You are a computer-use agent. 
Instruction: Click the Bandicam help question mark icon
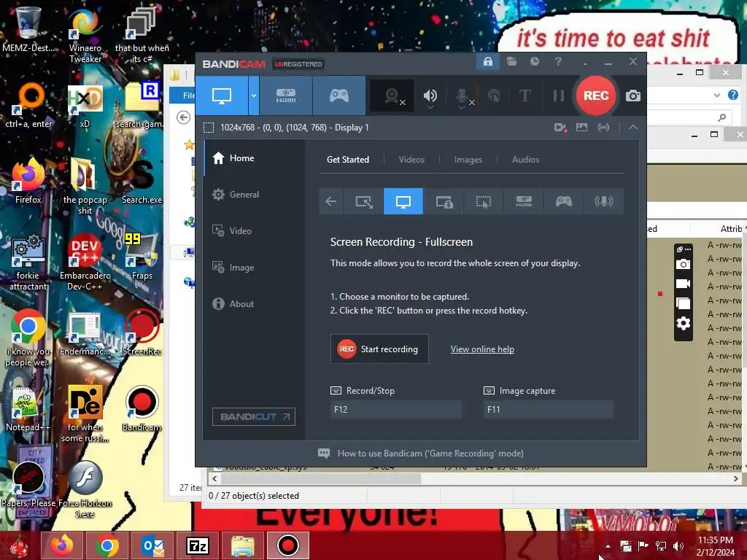coord(558,62)
